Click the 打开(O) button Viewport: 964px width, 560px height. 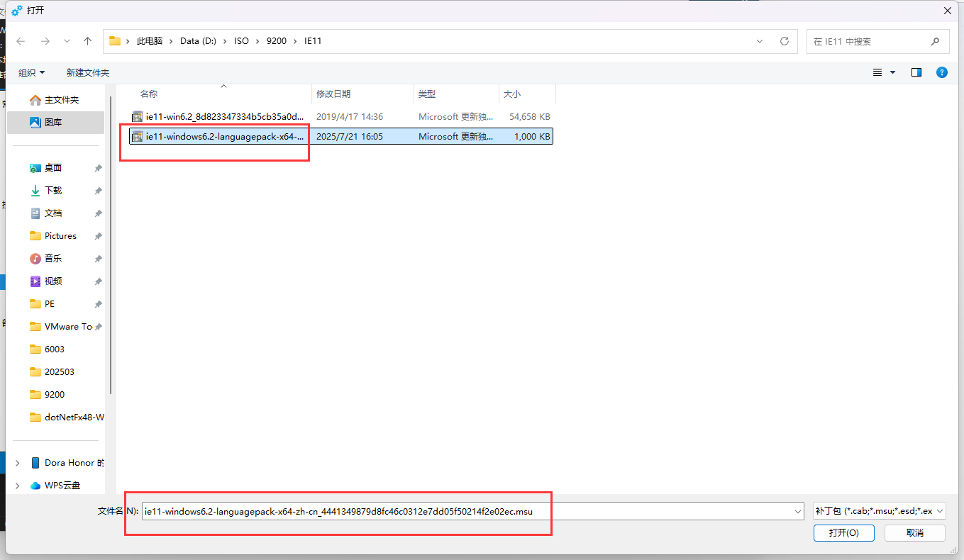[844, 532]
